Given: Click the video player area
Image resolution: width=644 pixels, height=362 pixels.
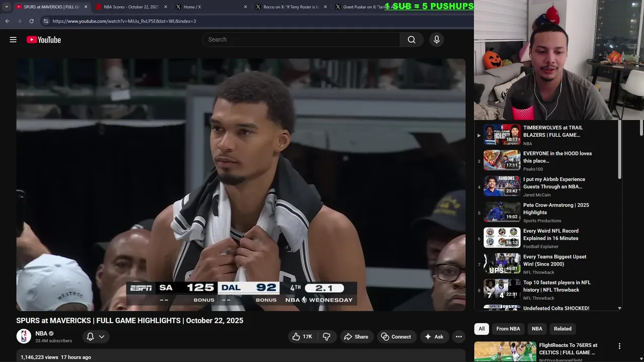Looking at the screenshot, I should (x=240, y=185).
